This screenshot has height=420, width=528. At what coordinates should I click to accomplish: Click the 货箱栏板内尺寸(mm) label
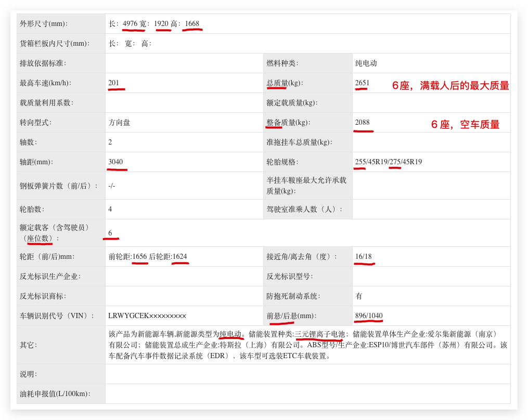coord(55,44)
